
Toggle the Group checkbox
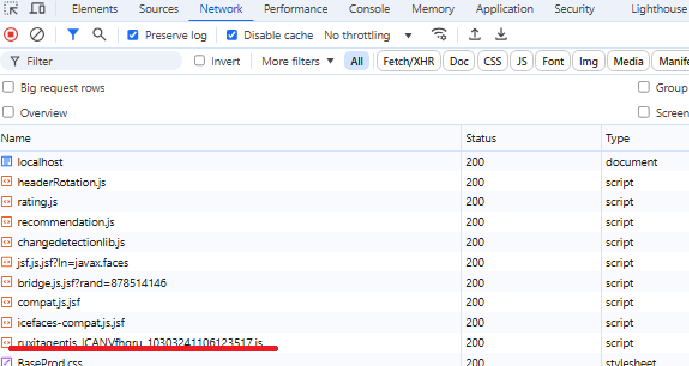click(644, 87)
